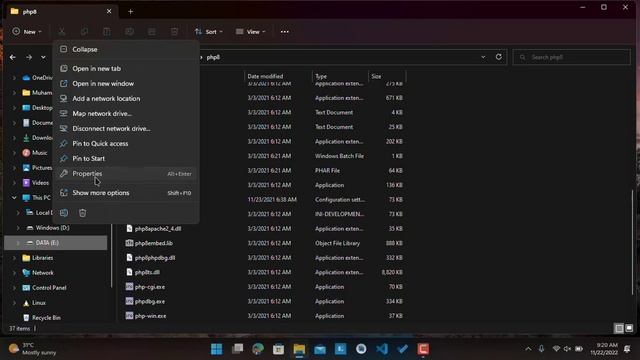Expand the DATA (E:) drive node
The image size is (640, 360).
[18, 243]
